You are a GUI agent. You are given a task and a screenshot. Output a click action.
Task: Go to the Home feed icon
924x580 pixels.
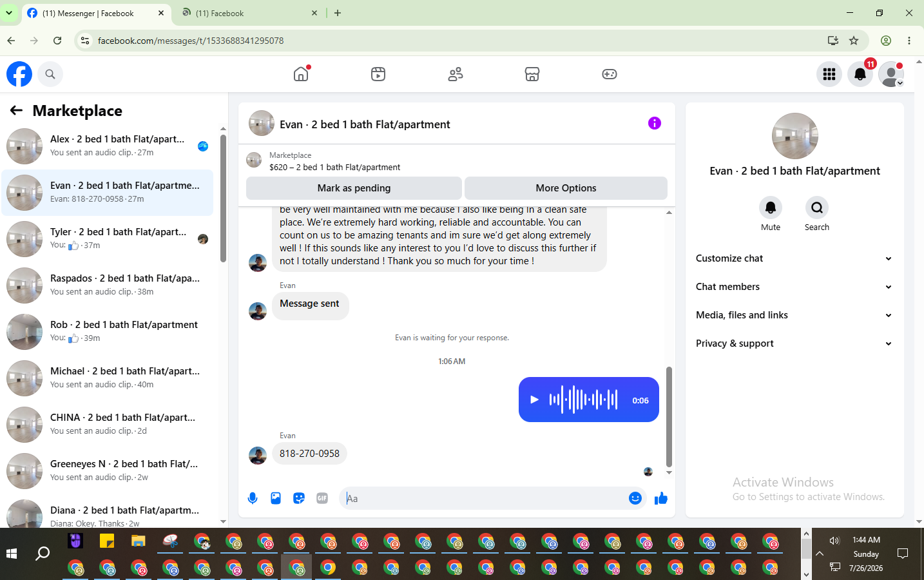coord(301,74)
